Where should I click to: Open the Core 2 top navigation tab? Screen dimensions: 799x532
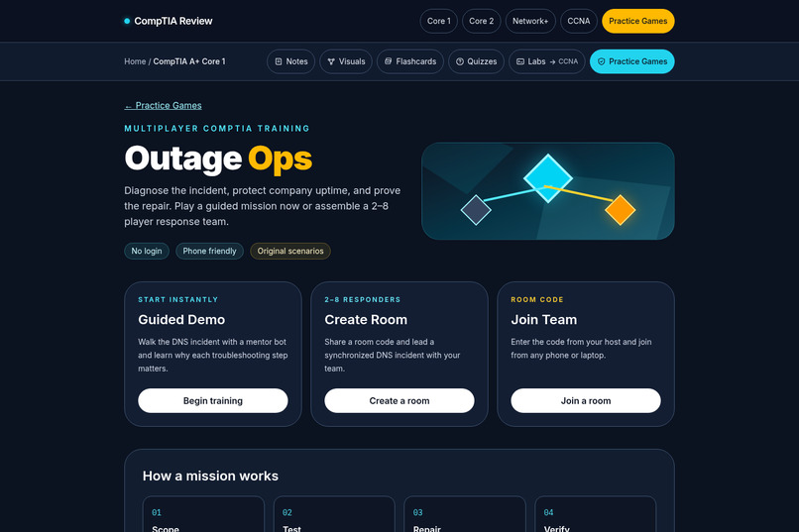click(x=481, y=21)
